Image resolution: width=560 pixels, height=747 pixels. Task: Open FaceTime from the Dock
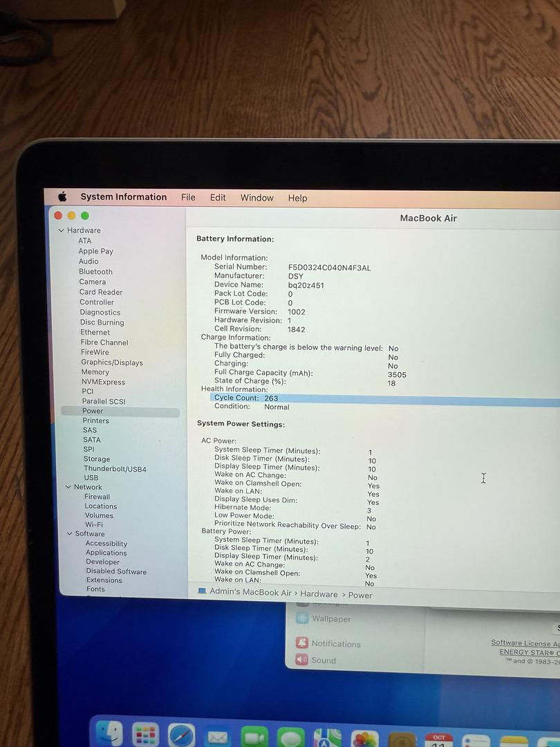254,739
